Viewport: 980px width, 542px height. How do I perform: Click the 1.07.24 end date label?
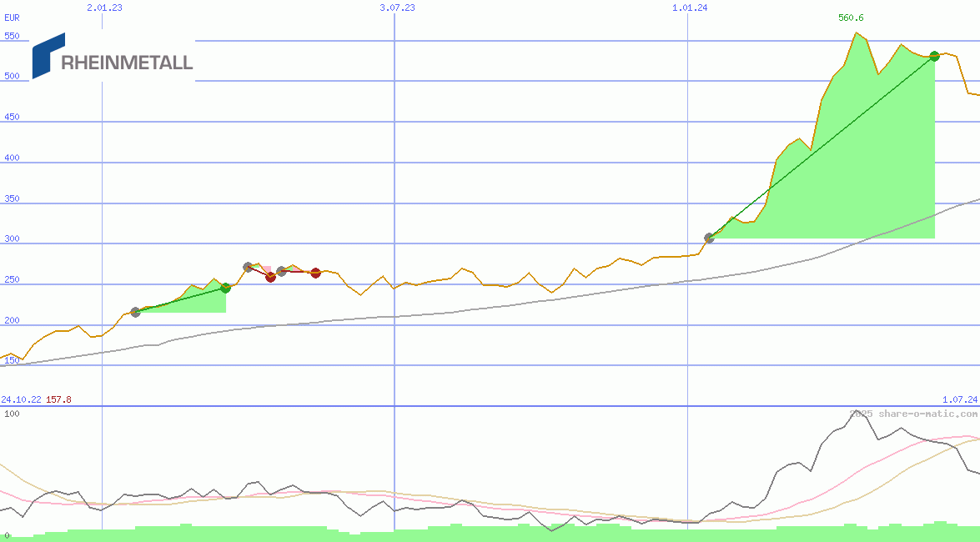[x=959, y=400]
